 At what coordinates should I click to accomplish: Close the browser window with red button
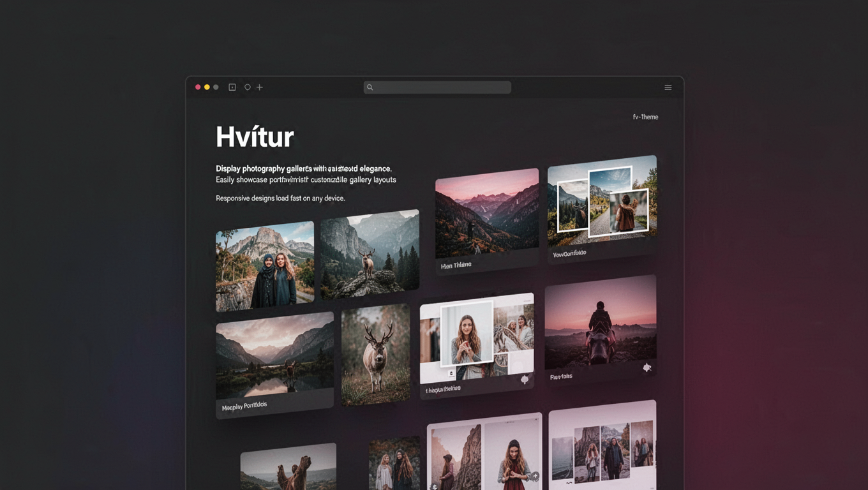[198, 87]
